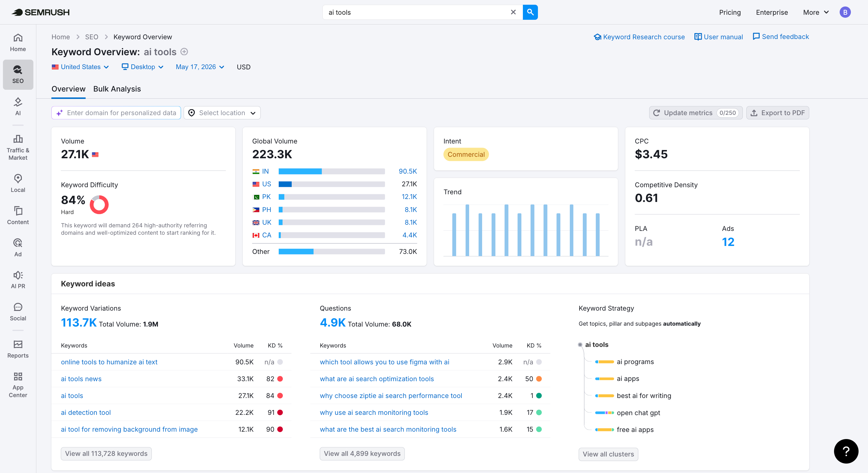Image resolution: width=868 pixels, height=473 pixels.
Task: Click the US volume bar in Global Volume
Action: click(332, 184)
